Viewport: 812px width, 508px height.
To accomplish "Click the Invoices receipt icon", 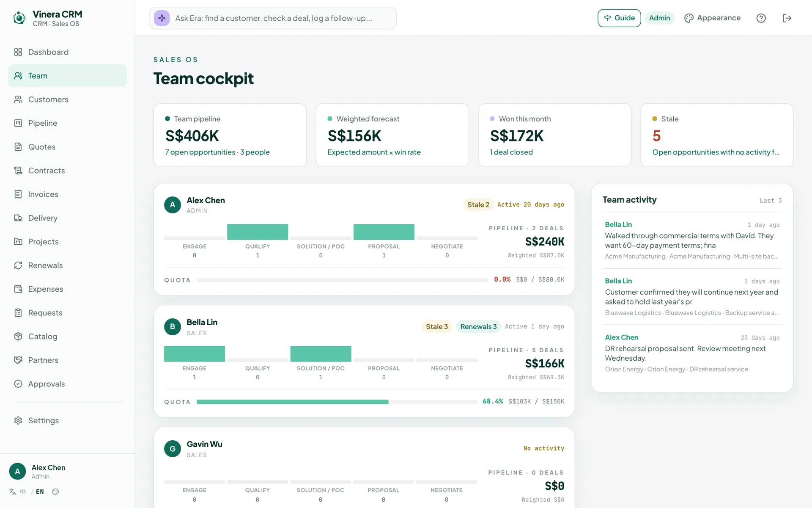I will coord(18,194).
